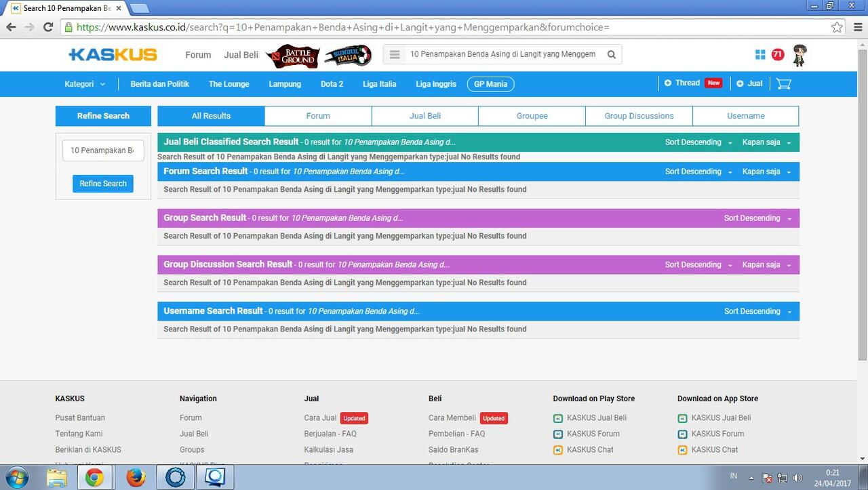
Task: Go back with browser back arrow
Action: click(11, 27)
